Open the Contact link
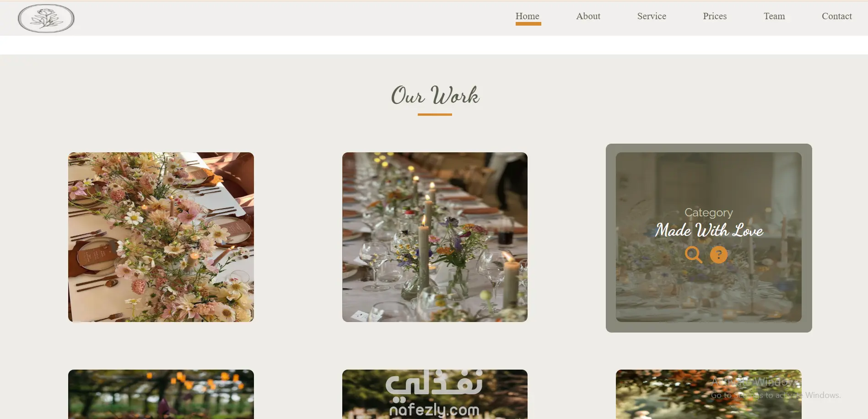This screenshot has height=419, width=868. point(837,16)
